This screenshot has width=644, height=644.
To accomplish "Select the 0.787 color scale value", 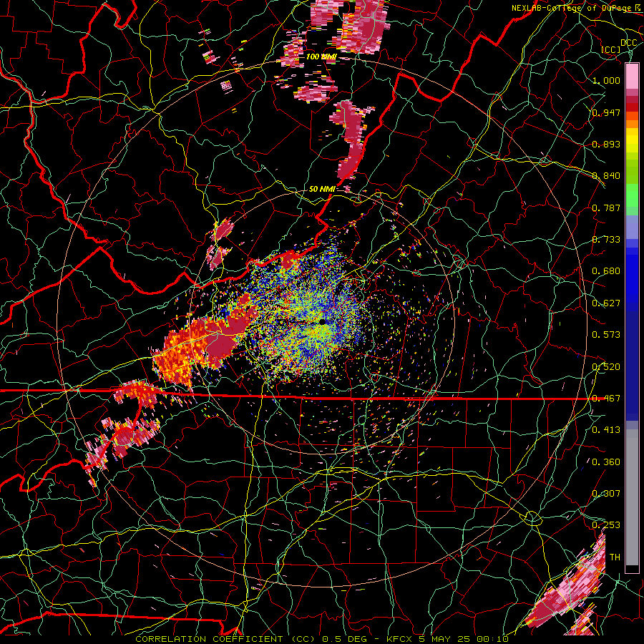I will (606, 208).
